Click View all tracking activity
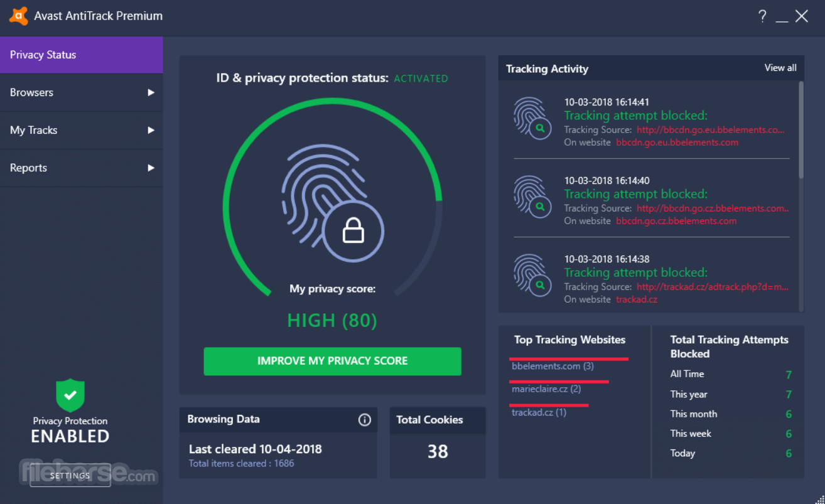This screenshot has width=825, height=504. point(780,68)
